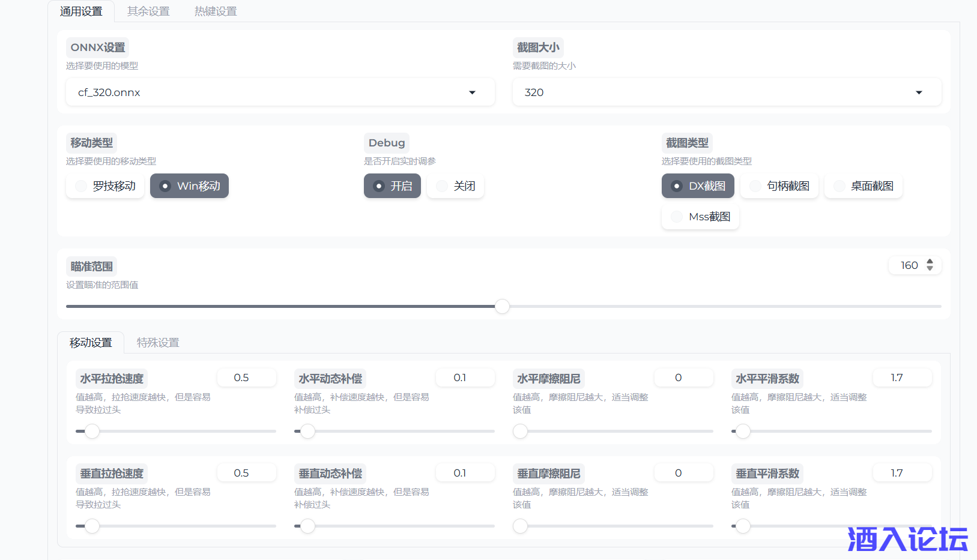This screenshot has width=977, height=560.
Task: Click the 垂直摩擦阻尼 slider handle
Action: pos(520,526)
